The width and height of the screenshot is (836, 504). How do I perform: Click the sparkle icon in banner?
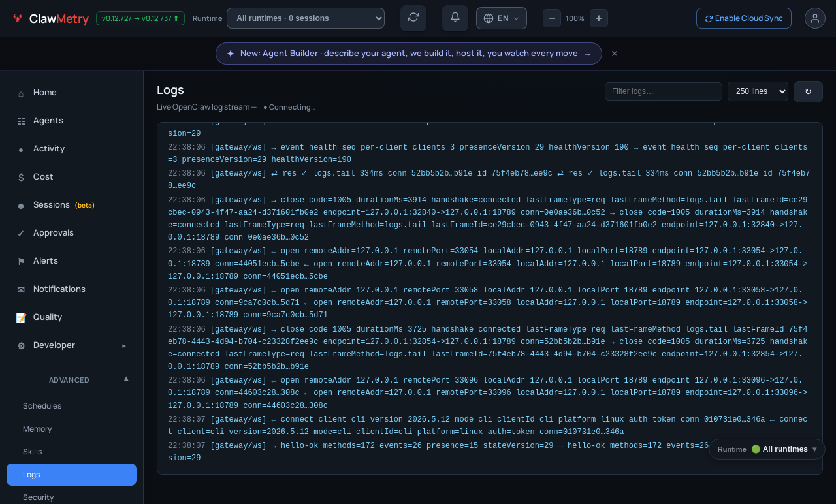click(x=231, y=54)
